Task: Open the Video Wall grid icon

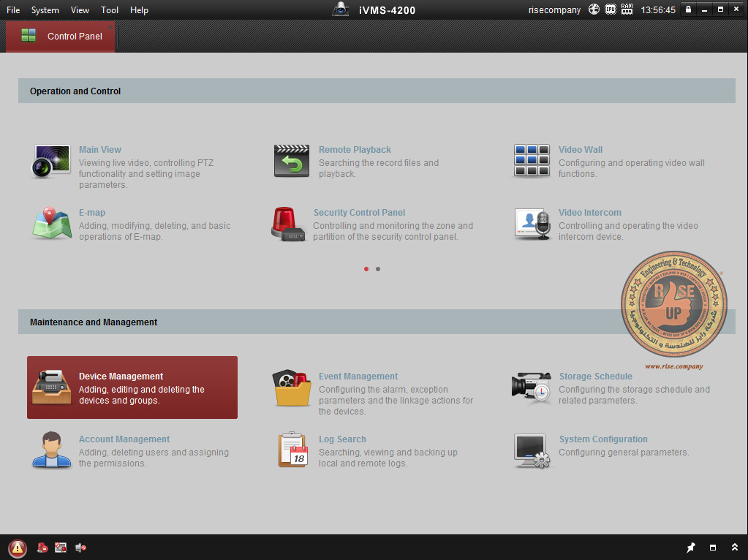Action: pyautogui.click(x=532, y=161)
